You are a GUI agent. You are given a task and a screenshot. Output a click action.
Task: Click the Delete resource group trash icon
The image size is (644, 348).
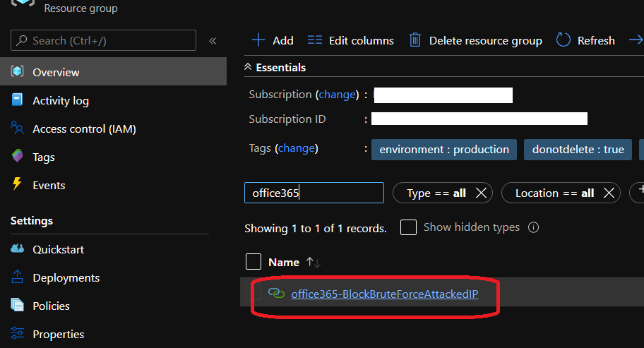(416, 40)
